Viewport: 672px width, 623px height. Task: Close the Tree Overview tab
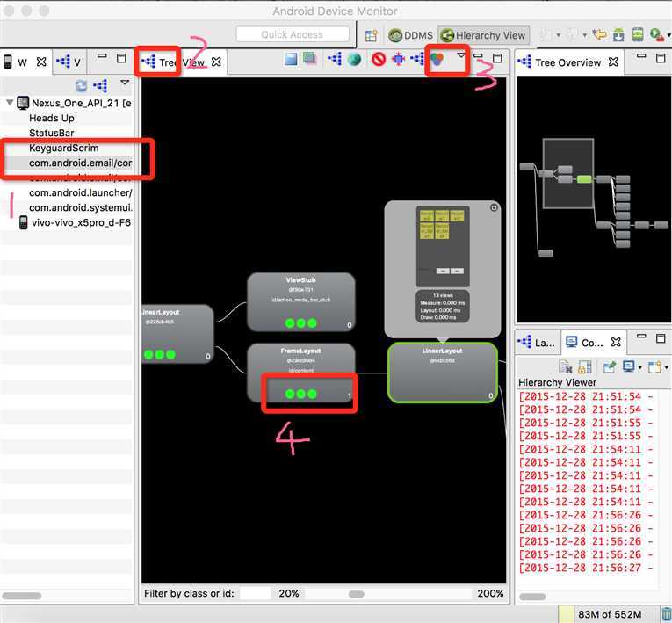pyautogui.click(x=613, y=62)
